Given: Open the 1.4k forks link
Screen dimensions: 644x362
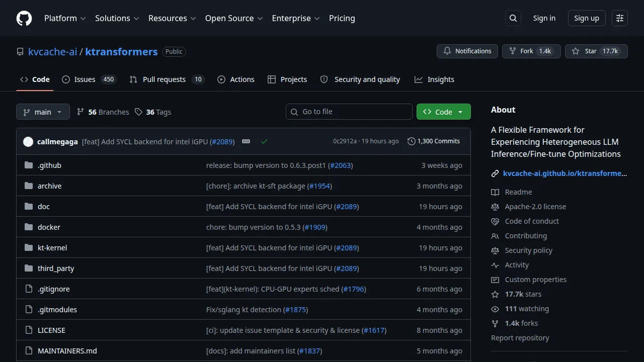Looking at the screenshot, I should [x=521, y=323].
